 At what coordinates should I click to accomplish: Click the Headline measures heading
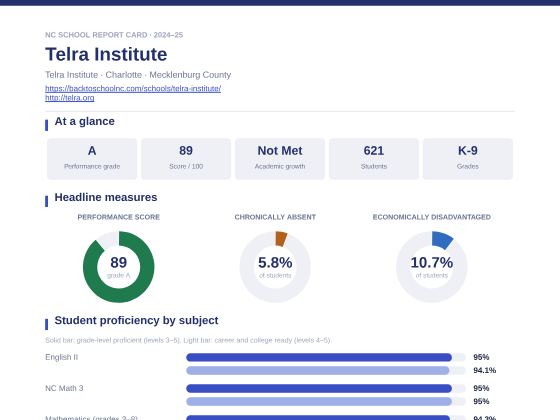pos(106,197)
